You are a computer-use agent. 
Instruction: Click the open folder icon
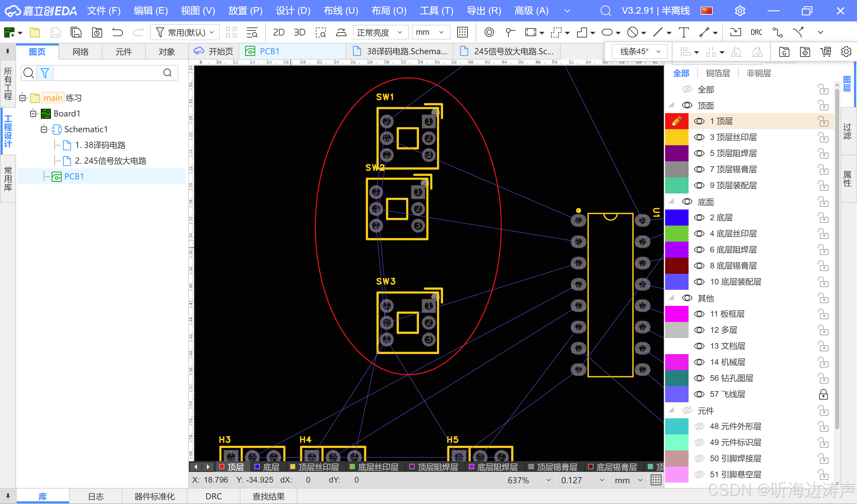(x=35, y=32)
